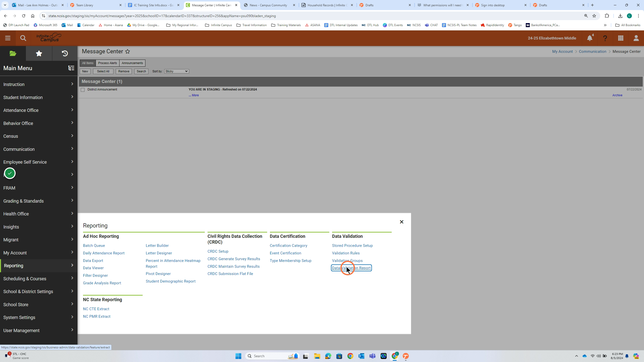
Task: Expand the Instruction menu
Action: click(39, 84)
